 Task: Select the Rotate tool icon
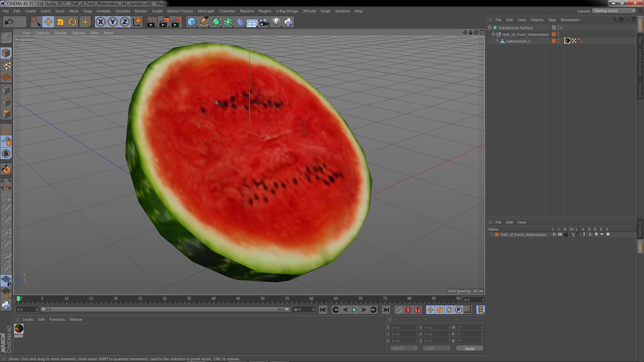tap(72, 22)
